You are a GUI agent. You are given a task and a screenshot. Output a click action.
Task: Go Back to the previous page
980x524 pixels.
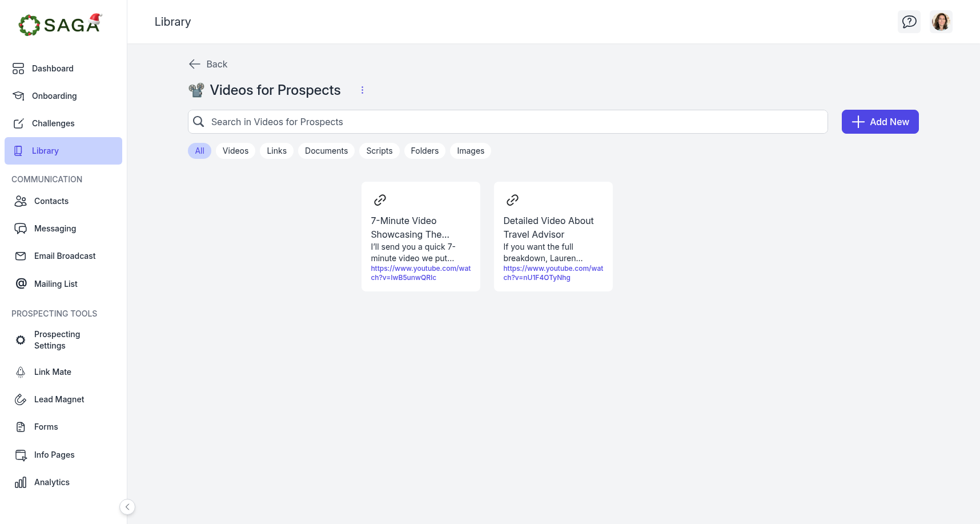pos(208,64)
